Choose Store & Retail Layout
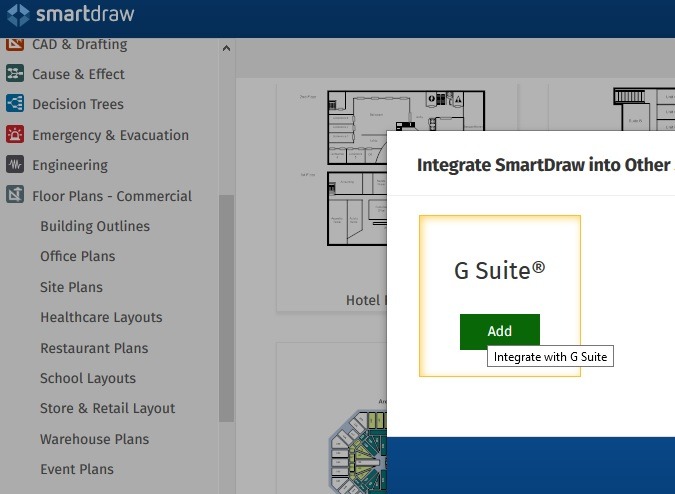 pyautogui.click(x=108, y=408)
